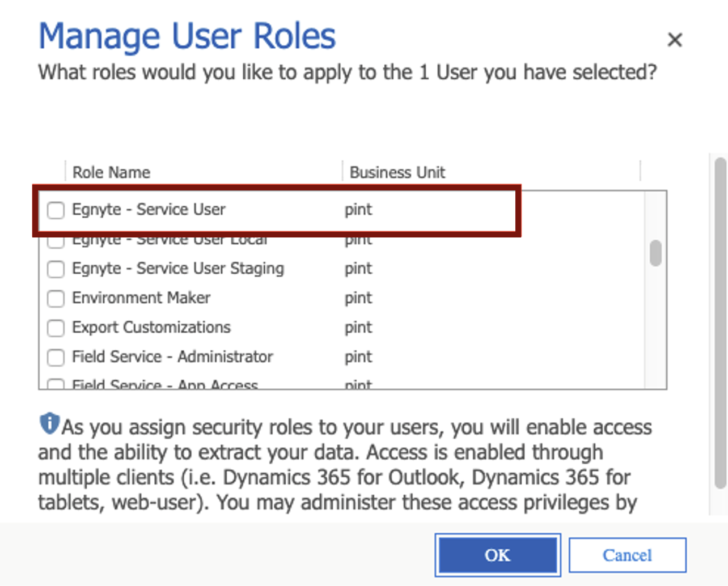Confirm role selection with OK
Screen dimensions: 728x586
(498, 555)
